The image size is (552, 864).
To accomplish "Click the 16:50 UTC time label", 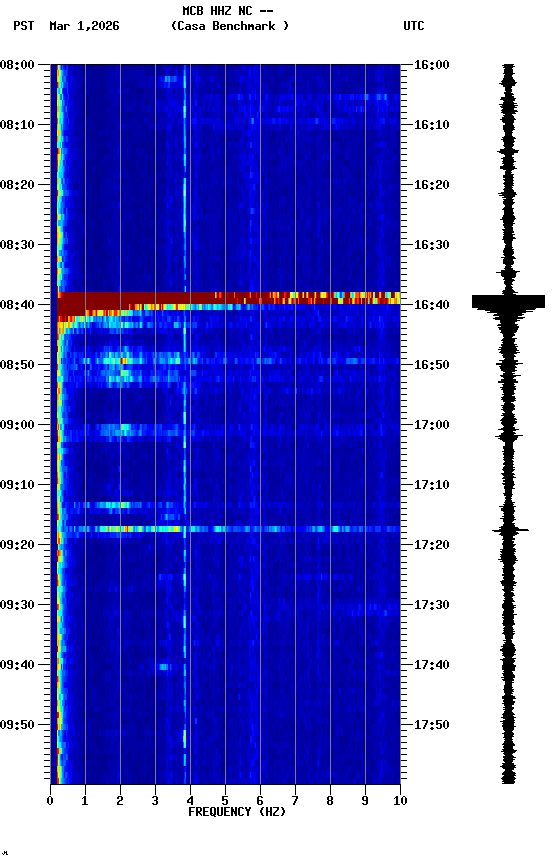I will [x=432, y=365].
